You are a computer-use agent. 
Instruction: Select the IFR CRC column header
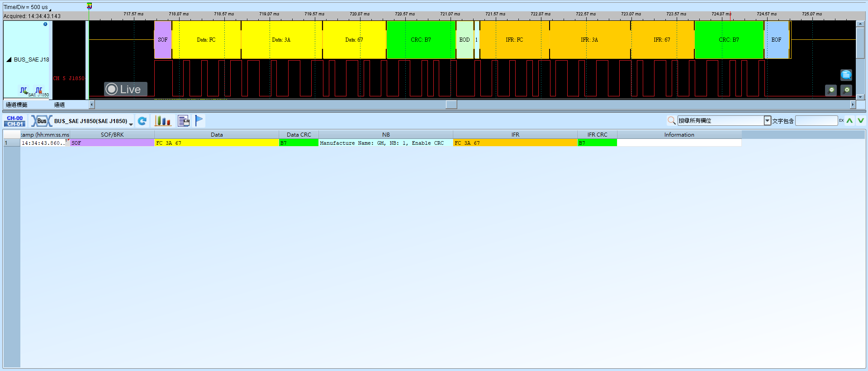(597, 134)
